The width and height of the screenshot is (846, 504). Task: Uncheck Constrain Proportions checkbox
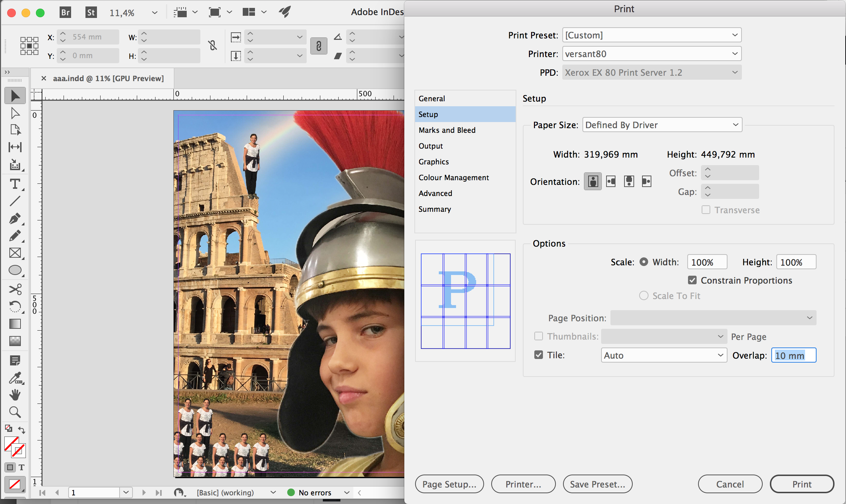tap(692, 280)
